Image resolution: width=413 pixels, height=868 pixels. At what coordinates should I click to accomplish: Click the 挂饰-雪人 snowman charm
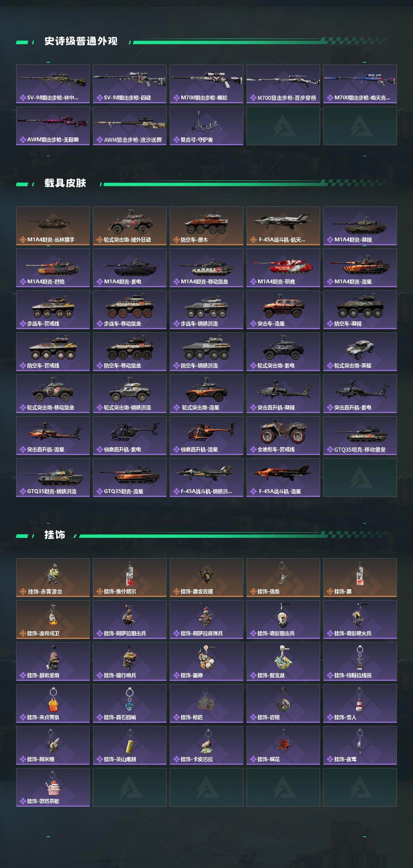[360, 703]
